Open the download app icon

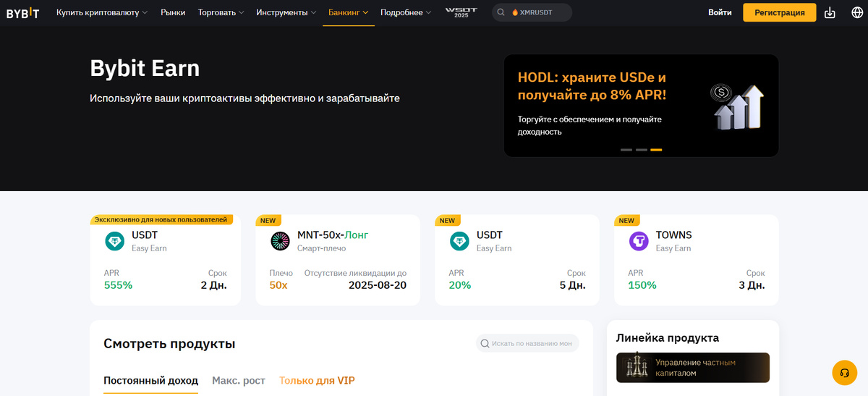click(830, 12)
